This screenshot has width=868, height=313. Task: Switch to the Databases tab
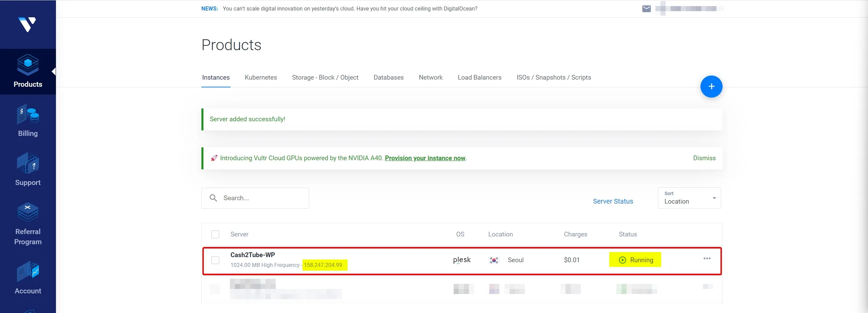coord(389,78)
